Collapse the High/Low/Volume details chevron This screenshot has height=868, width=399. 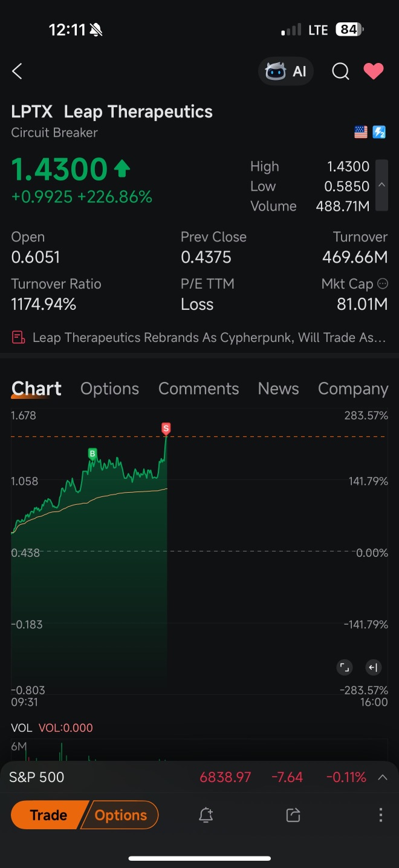point(381,185)
